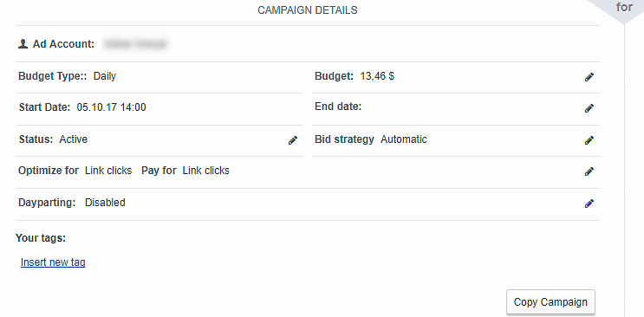This screenshot has height=317, width=644.
Task: Click the Active status value
Action: click(74, 139)
